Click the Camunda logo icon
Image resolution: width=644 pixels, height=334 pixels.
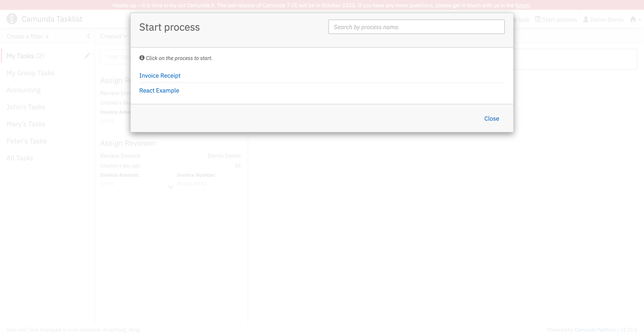12,19
